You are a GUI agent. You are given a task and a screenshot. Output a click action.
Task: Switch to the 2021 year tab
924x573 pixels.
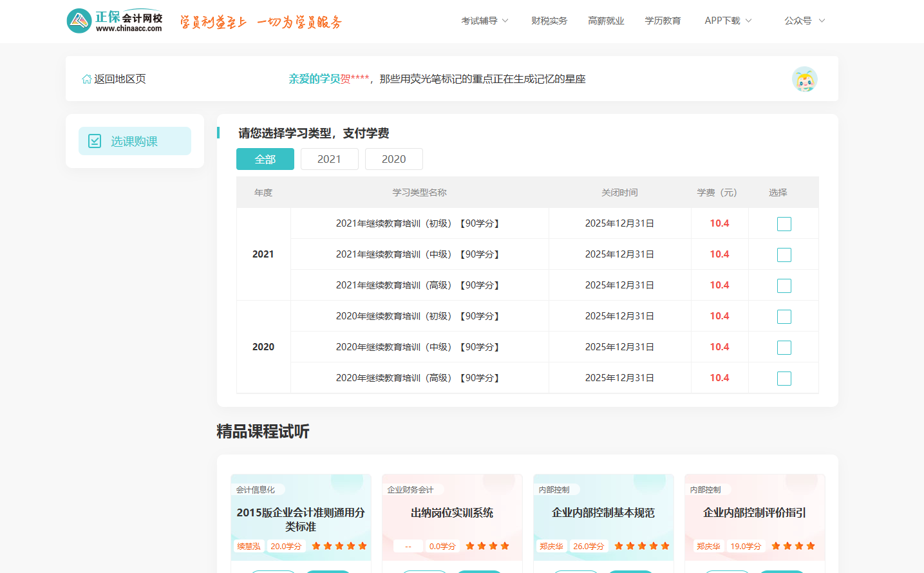click(x=329, y=159)
